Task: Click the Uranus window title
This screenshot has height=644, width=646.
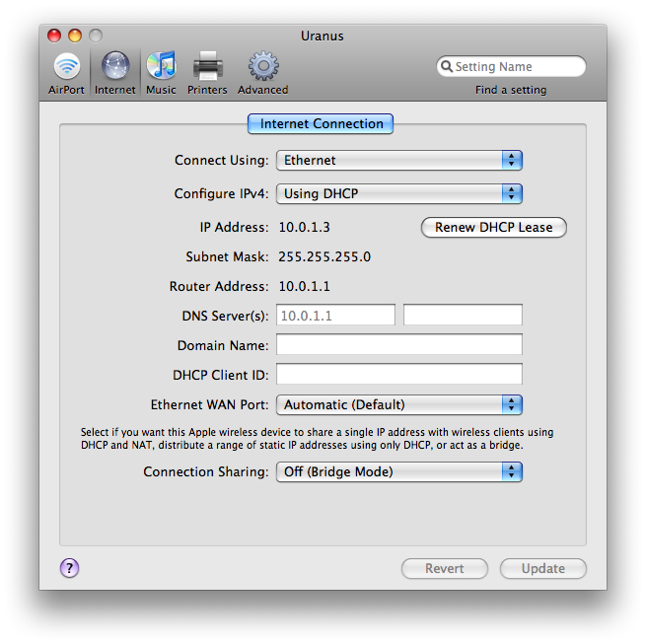Action: 323,36
